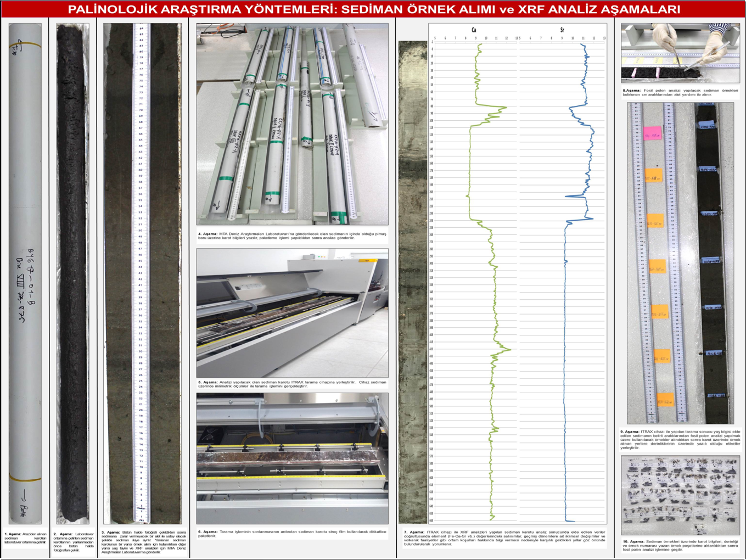Select the gloved hands sampling photo

click(x=680, y=53)
